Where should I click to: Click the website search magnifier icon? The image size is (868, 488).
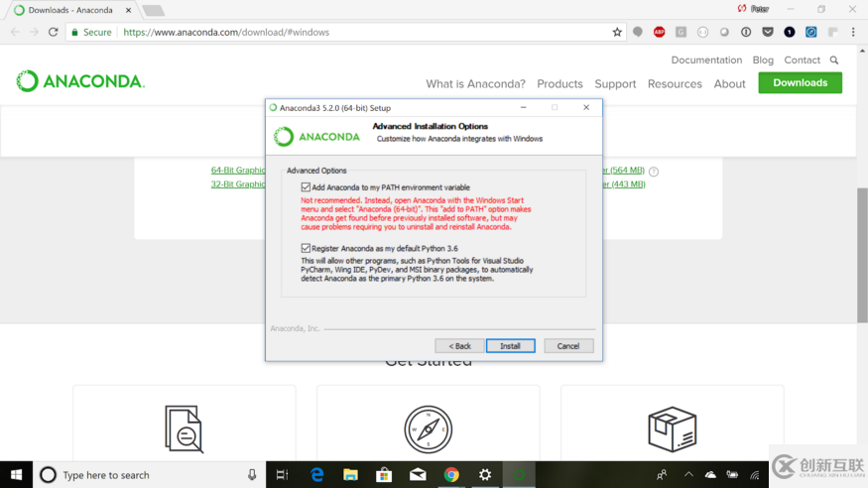(x=834, y=60)
